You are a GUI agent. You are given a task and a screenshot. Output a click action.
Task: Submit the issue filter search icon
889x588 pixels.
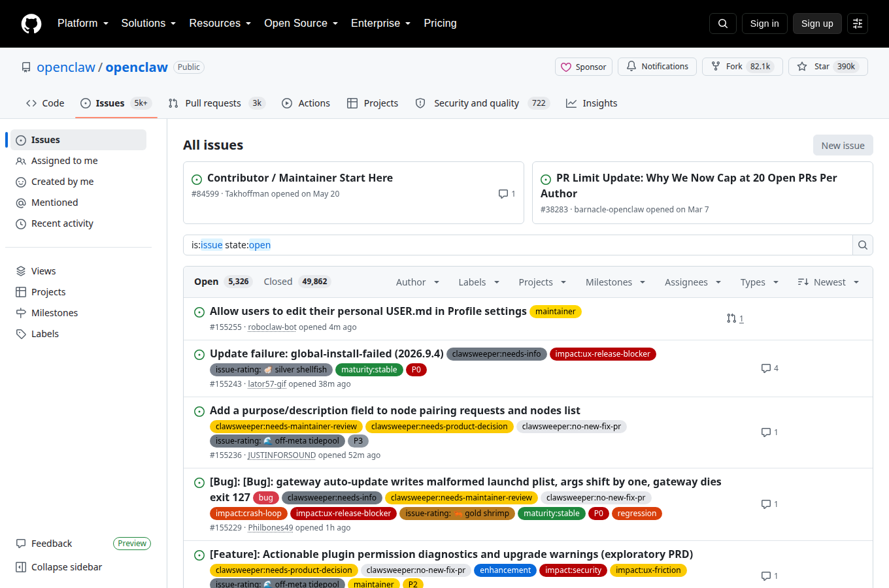(x=863, y=245)
